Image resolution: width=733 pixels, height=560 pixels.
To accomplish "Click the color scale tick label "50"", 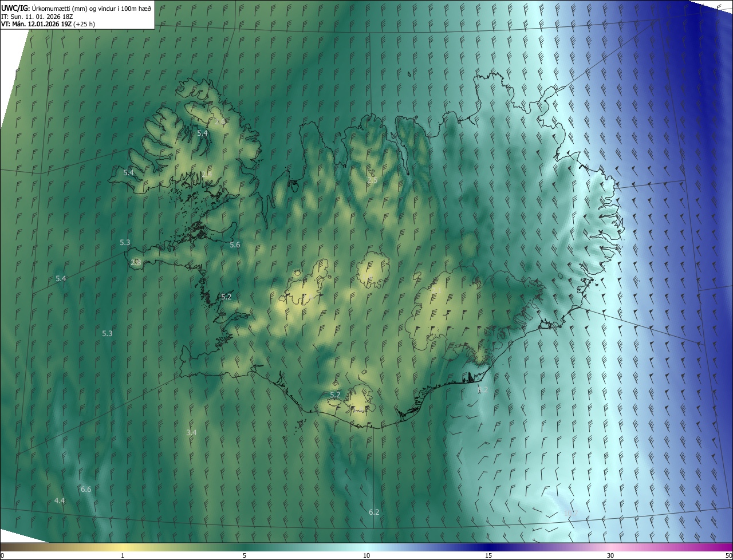I will tap(728, 555).
